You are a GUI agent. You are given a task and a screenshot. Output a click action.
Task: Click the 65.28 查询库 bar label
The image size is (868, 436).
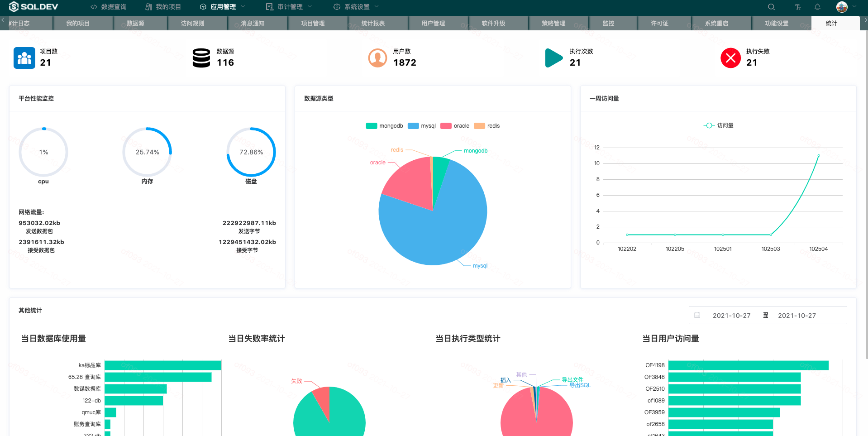[x=85, y=377]
